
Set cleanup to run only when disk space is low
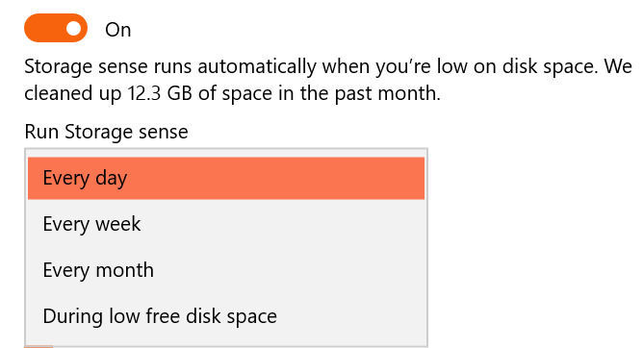pos(226,316)
